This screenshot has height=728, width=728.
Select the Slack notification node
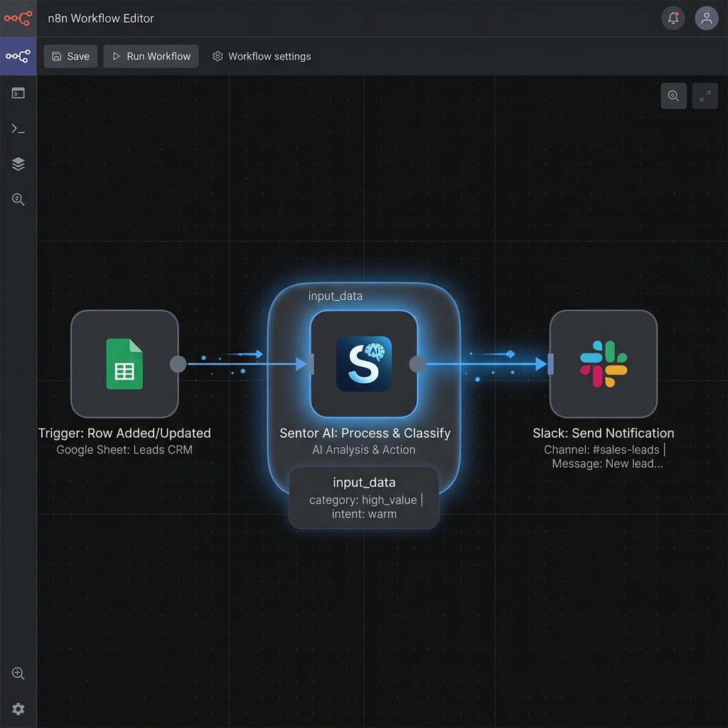[604, 364]
